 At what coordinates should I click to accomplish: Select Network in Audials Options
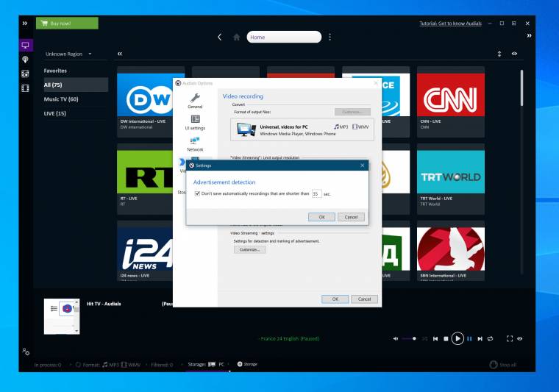(x=195, y=144)
